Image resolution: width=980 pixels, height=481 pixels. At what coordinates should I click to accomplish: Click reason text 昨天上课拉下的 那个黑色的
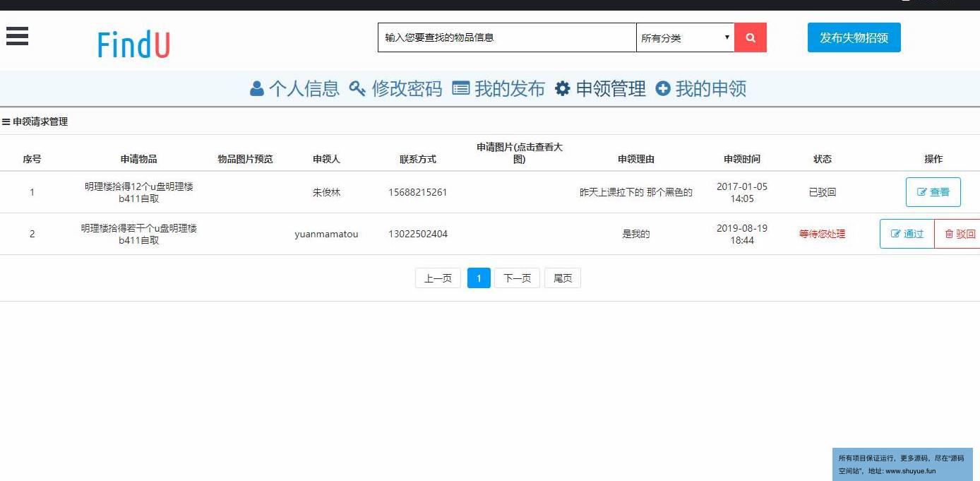pyautogui.click(x=636, y=192)
